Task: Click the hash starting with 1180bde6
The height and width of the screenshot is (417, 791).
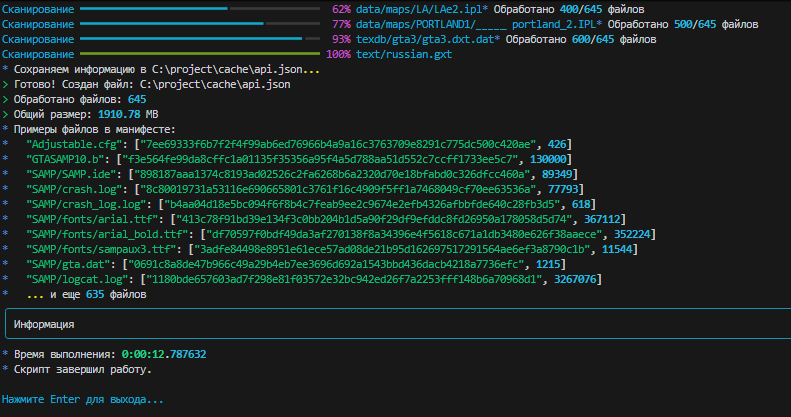Action: coord(344,279)
